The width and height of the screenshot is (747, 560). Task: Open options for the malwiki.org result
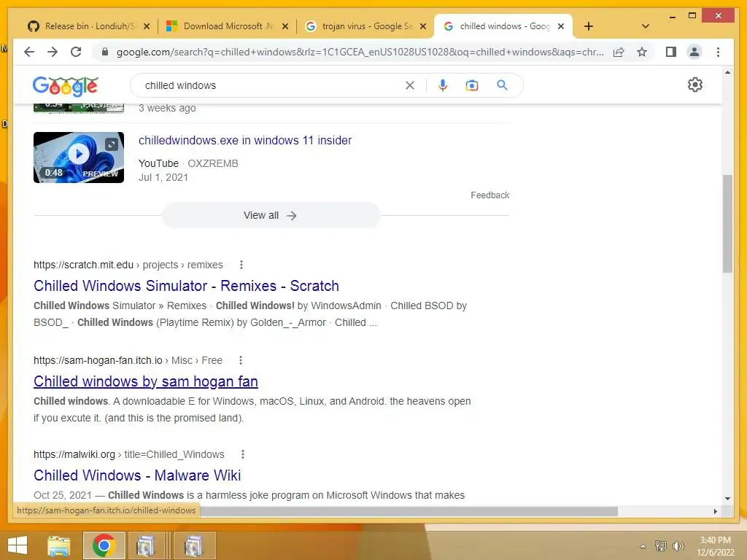click(x=242, y=454)
